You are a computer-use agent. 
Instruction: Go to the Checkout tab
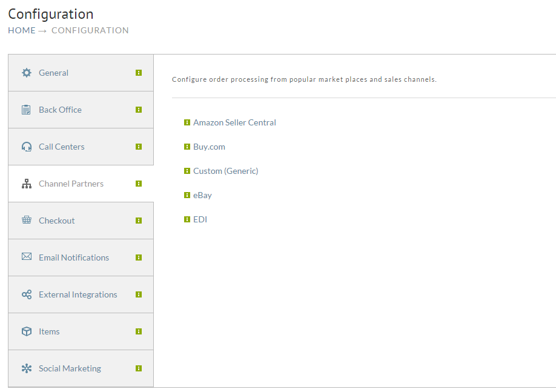[x=81, y=221]
